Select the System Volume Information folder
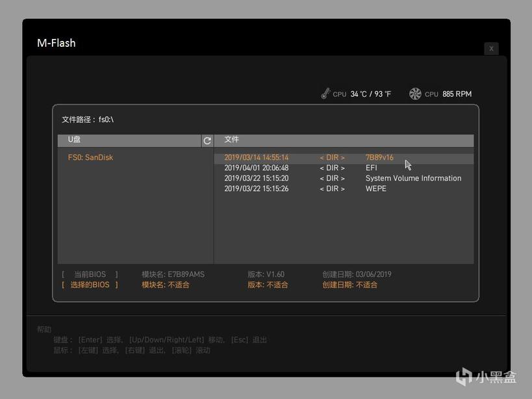Viewport: 532px width, 399px height. click(x=413, y=179)
